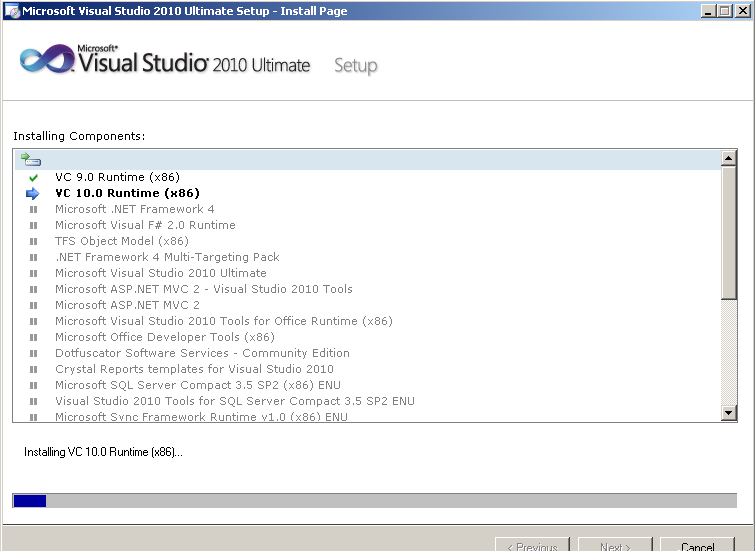This screenshot has height=551, width=755.
Task: Click the install drive icon in list header
Action: 31,159
